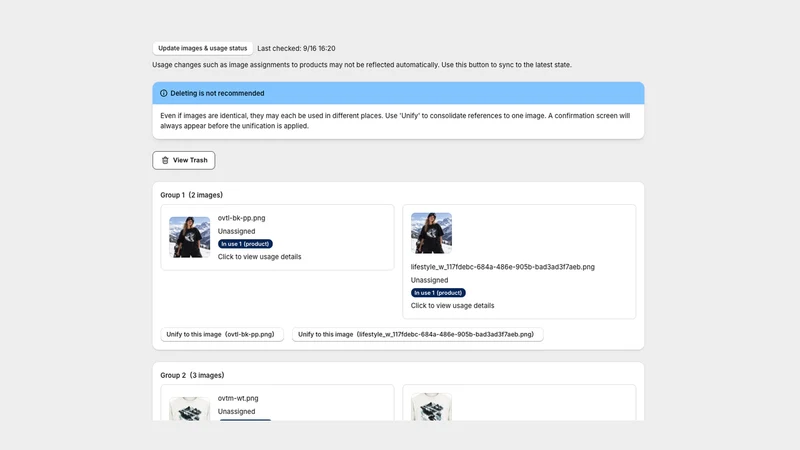The height and width of the screenshot is (450, 800).
Task: Open ovtm-wt.png thumbnail in Group 2
Action: pos(189,409)
